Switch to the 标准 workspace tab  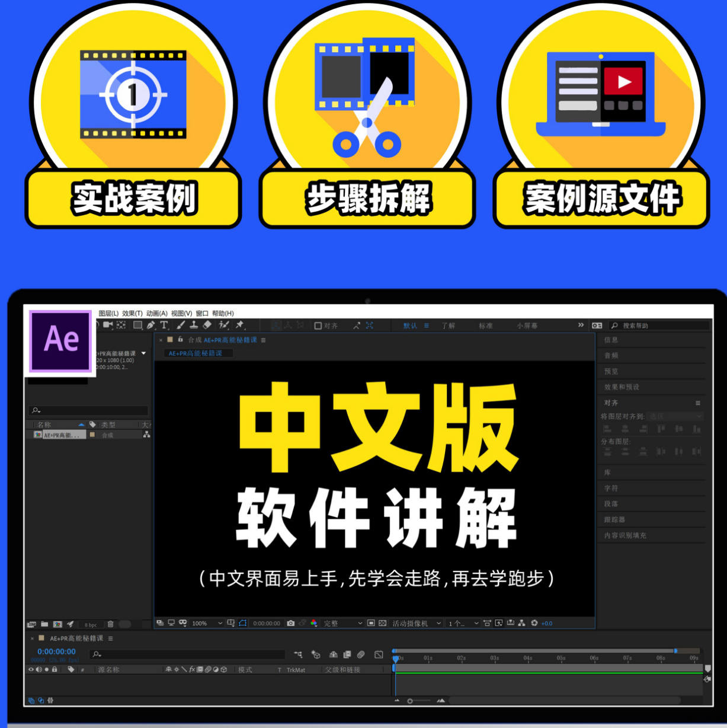[x=486, y=325]
